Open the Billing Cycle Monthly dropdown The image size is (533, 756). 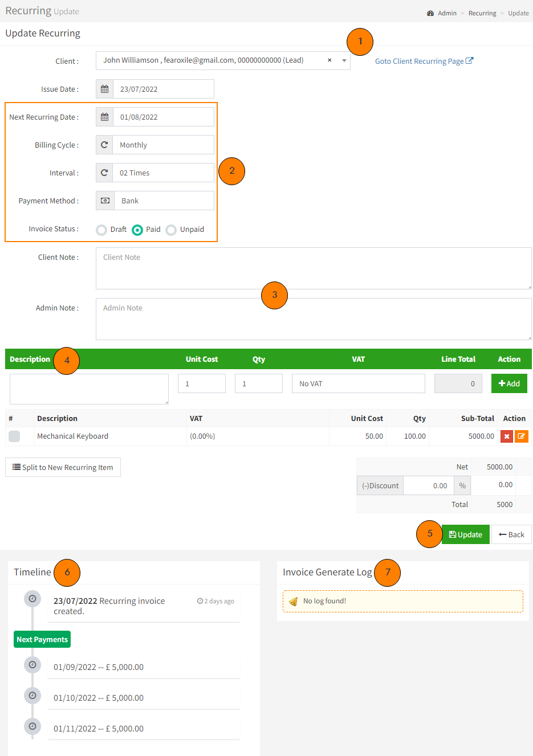(x=163, y=145)
